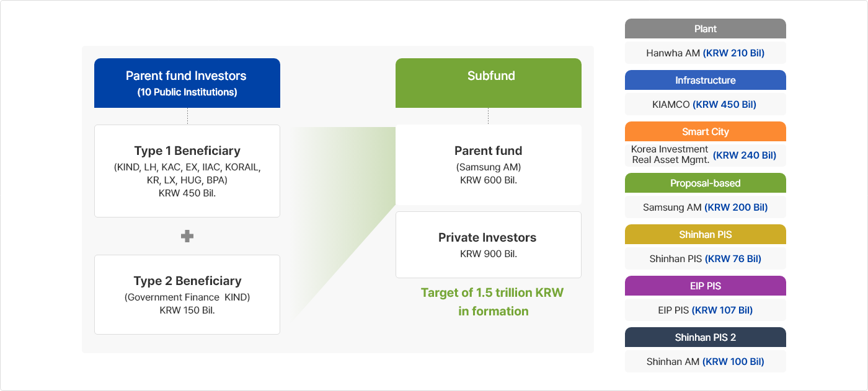The height and width of the screenshot is (391, 868).
Task: Select the orange Smart City header
Action: coord(706,131)
